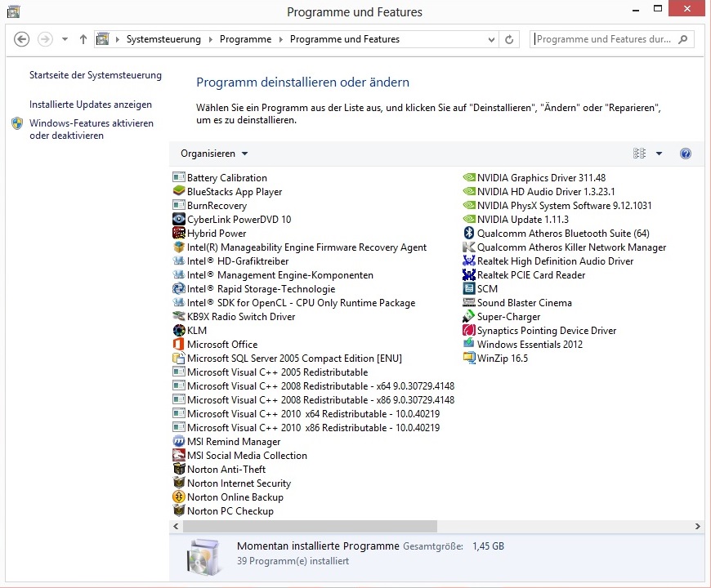Click the MSI Remind Manager icon
Viewport: 711px width, 588px height.
[x=179, y=441]
